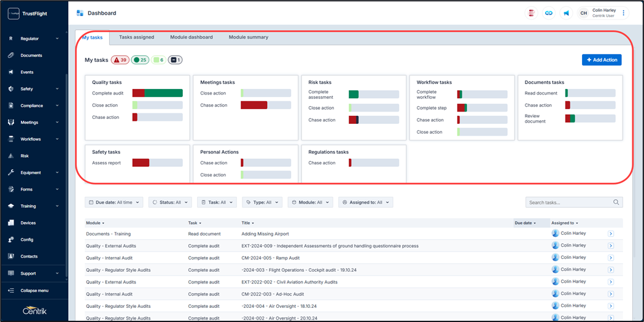644x322 pixels.
Task: Toggle the dark badge showing 1 task
Action: tap(175, 60)
